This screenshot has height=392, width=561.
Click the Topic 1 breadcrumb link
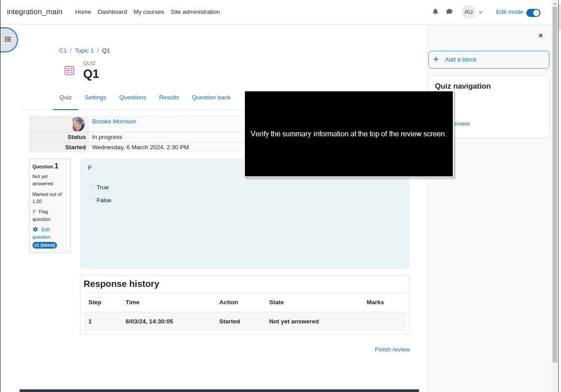84,51
